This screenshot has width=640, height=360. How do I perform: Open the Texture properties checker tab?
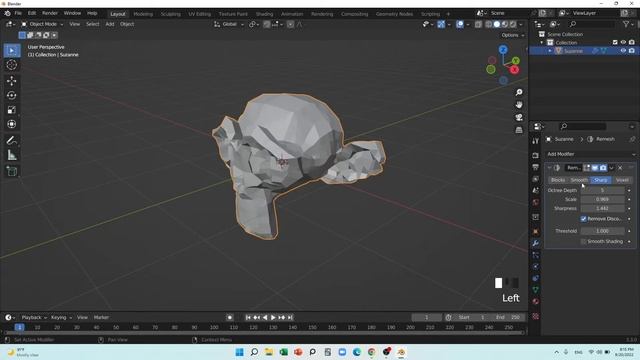point(536,316)
